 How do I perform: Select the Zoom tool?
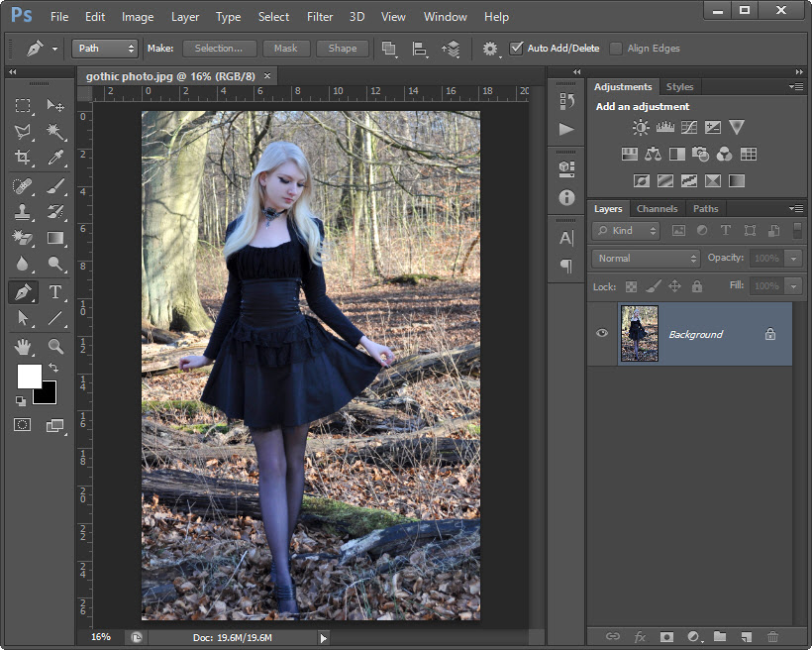55,346
